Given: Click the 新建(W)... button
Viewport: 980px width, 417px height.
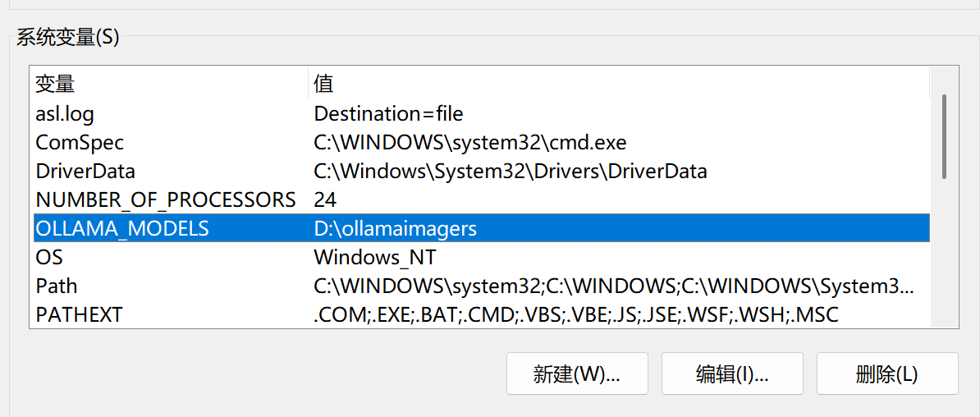Looking at the screenshot, I should tap(577, 373).
